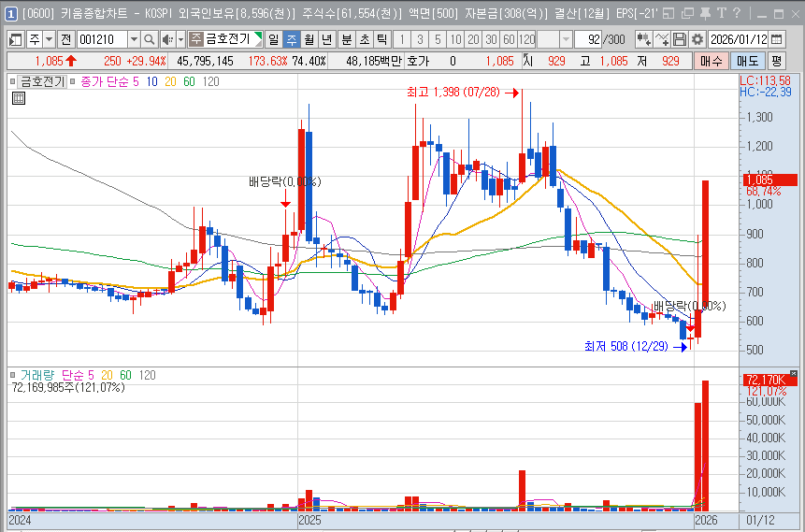Select interval 120 button
805x532 pixels.
[x=526, y=39]
